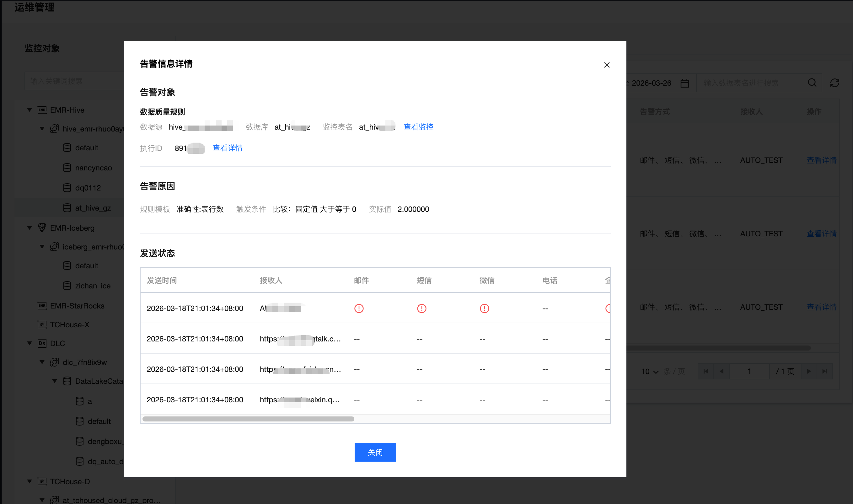853x504 pixels.
Task: Click the 关闭 button
Action: 375,452
